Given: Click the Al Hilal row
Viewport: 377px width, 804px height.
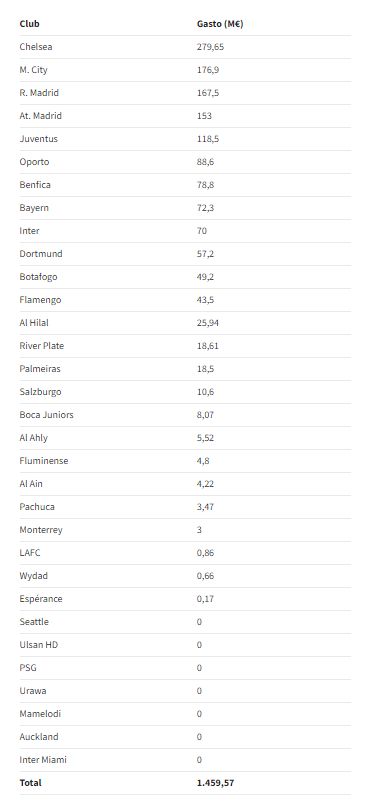Looking at the screenshot, I should (x=185, y=323).
